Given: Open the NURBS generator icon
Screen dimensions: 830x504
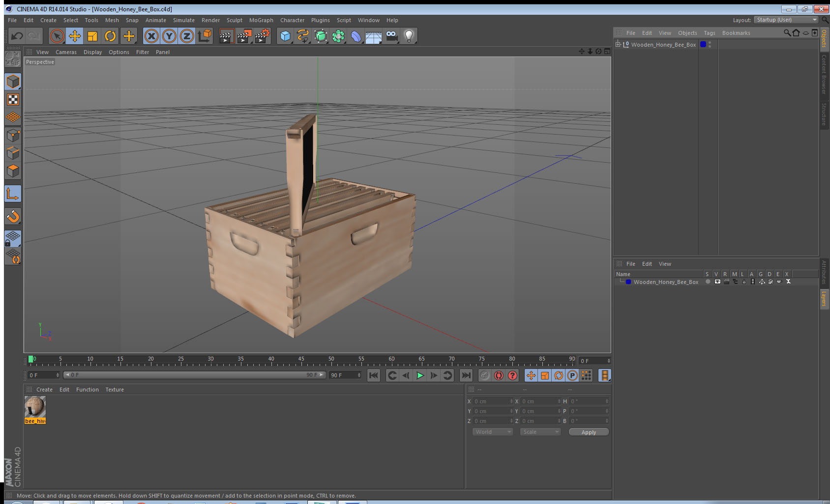Looking at the screenshot, I should [x=321, y=36].
